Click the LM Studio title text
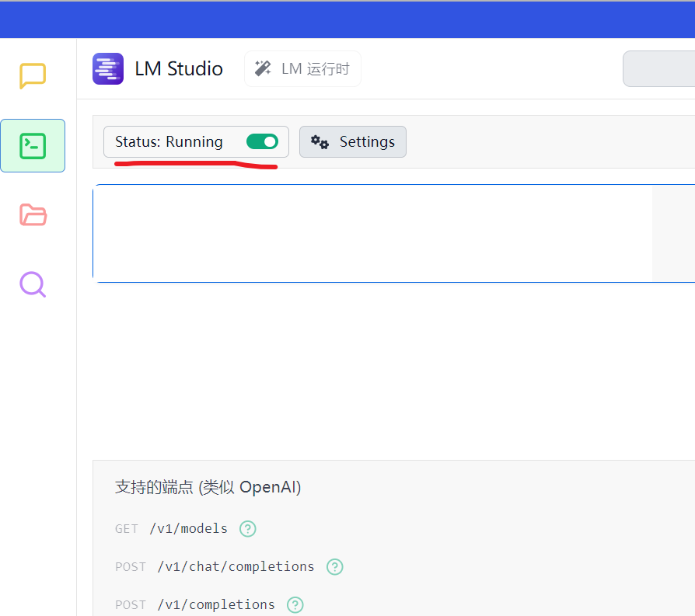The image size is (695, 616). click(179, 69)
